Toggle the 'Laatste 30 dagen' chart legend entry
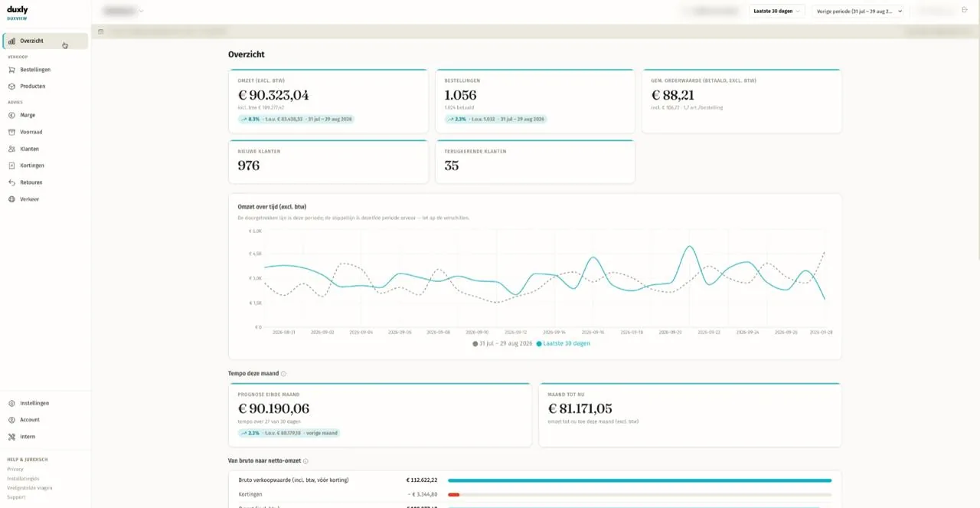The image size is (980, 508). [563, 343]
